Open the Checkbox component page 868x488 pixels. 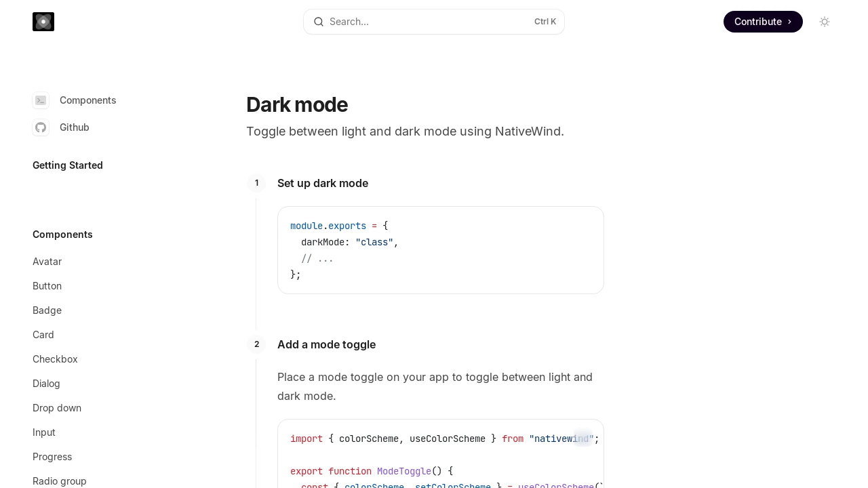click(x=55, y=359)
